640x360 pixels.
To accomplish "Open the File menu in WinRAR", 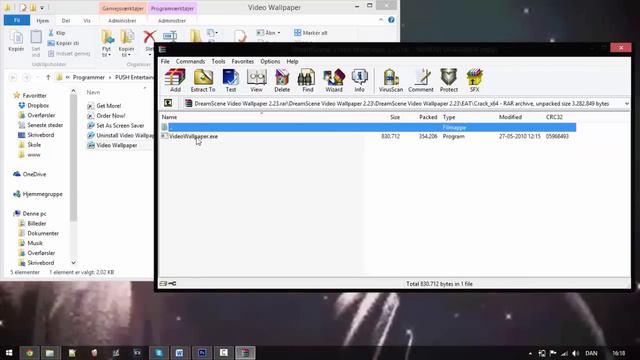I will [165, 61].
